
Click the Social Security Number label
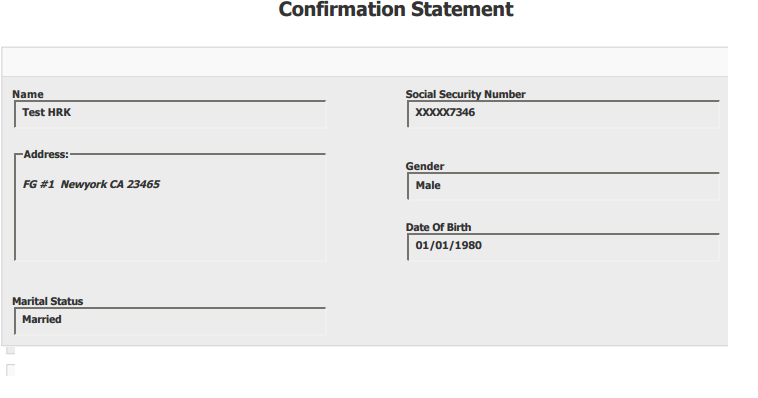(465, 94)
